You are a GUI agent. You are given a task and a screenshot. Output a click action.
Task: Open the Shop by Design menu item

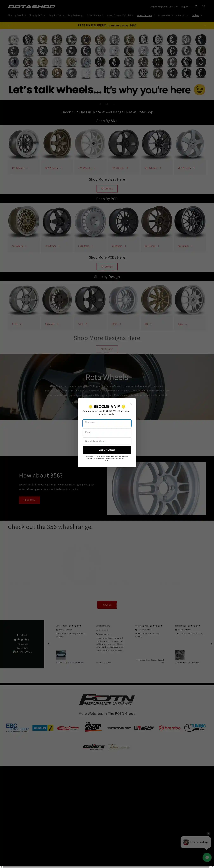tap(75, 15)
